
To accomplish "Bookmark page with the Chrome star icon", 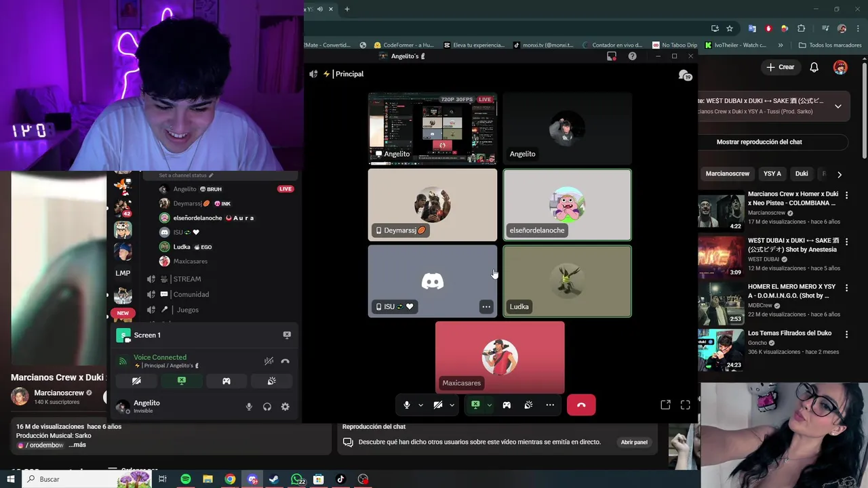I will (x=730, y=28).
